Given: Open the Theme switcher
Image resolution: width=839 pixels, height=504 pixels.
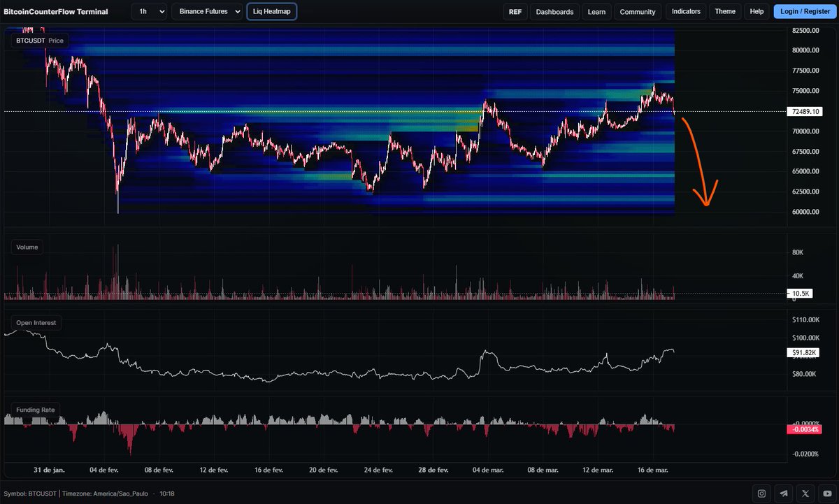Looking at the screenshot, I should click(x=725, y=11).
